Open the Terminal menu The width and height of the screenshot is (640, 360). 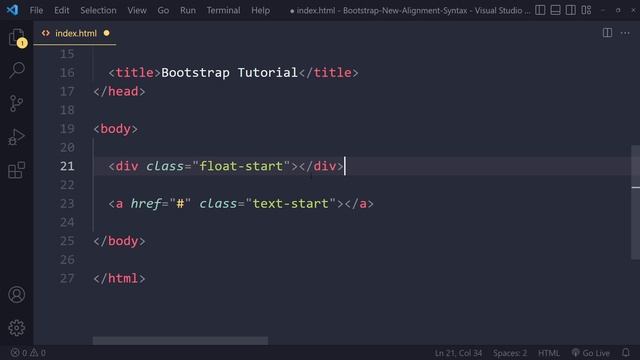click(223, 10)
